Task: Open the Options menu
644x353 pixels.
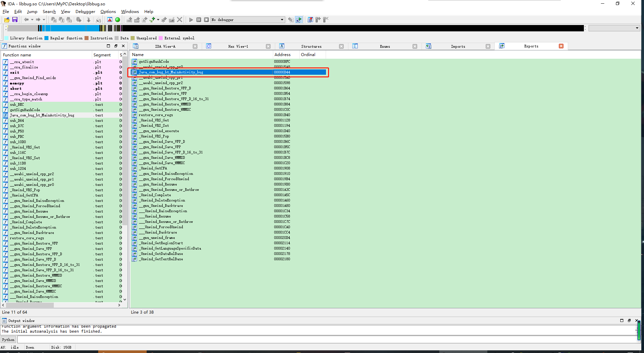Action: 108,11
